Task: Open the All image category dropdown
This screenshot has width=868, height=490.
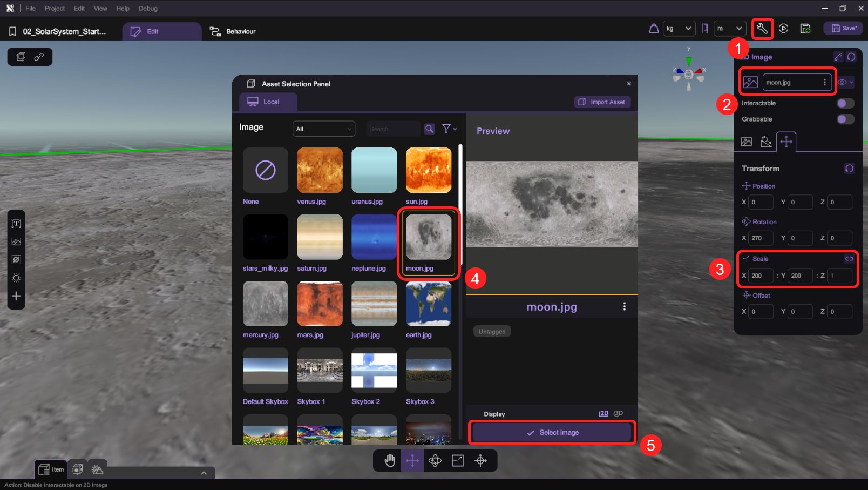Action: click(323, 129)
